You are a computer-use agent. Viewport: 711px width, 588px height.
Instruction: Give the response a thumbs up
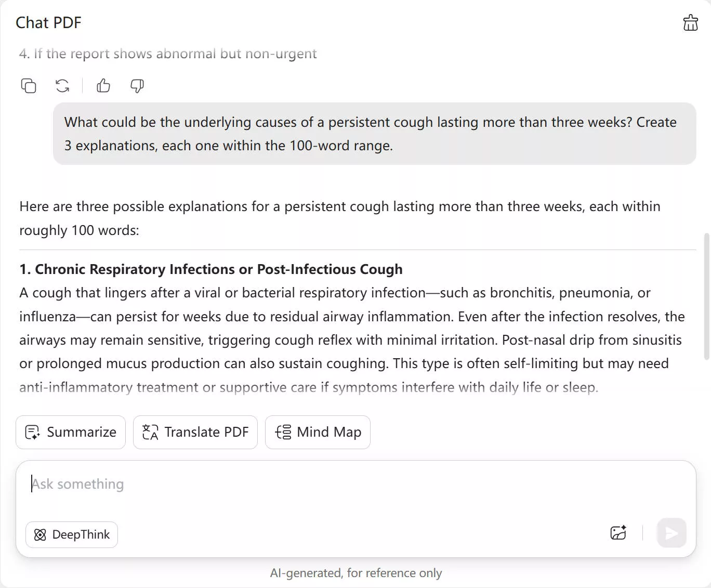pyautogui.click(x=103, y=86)
